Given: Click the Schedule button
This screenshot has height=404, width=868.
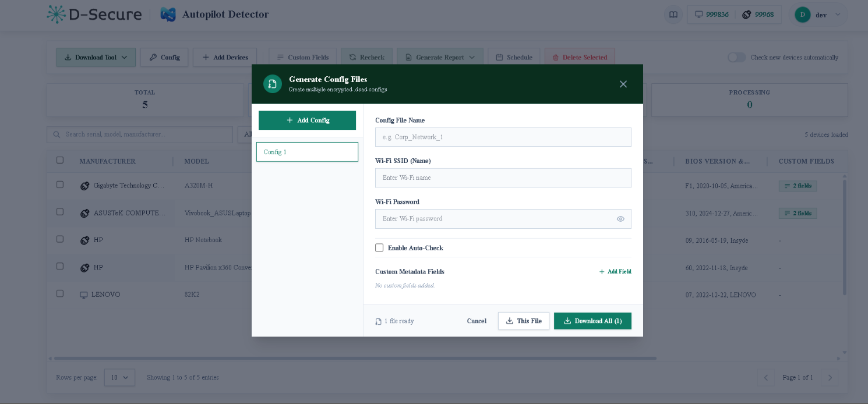Looking at the screenshot, I should (x=514, y=57).
